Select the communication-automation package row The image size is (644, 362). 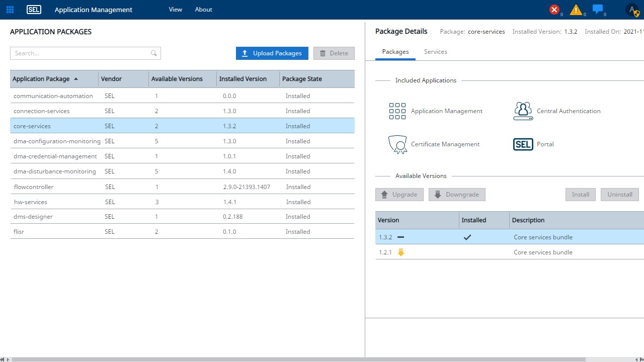coord(182,96)
